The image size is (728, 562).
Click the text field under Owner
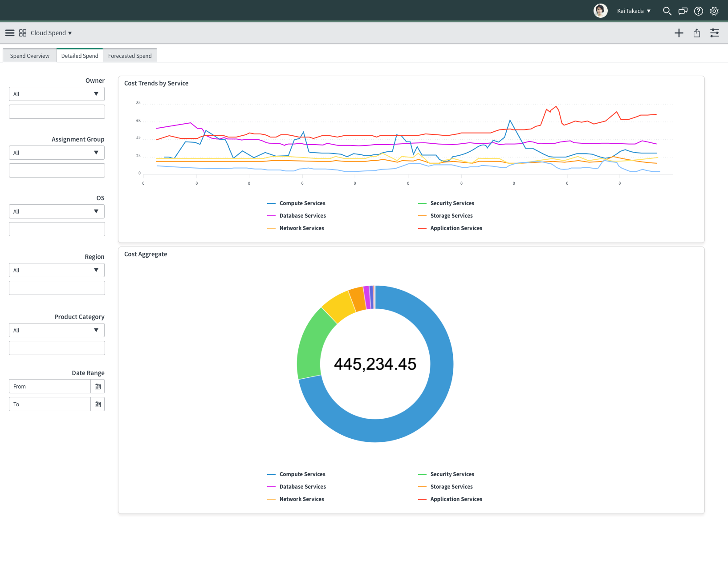pos(57,112)
